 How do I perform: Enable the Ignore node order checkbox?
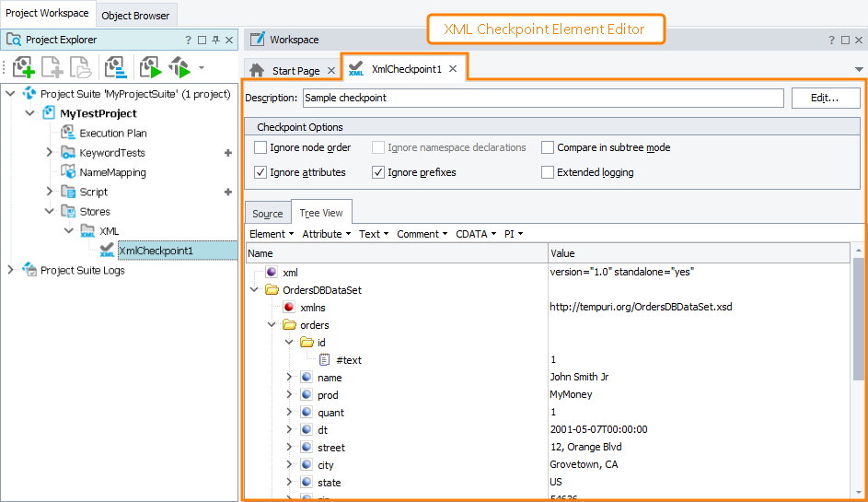coord(260,147)
